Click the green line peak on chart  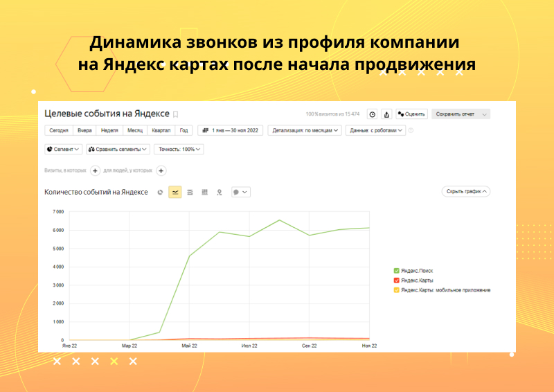click(280, 220)
